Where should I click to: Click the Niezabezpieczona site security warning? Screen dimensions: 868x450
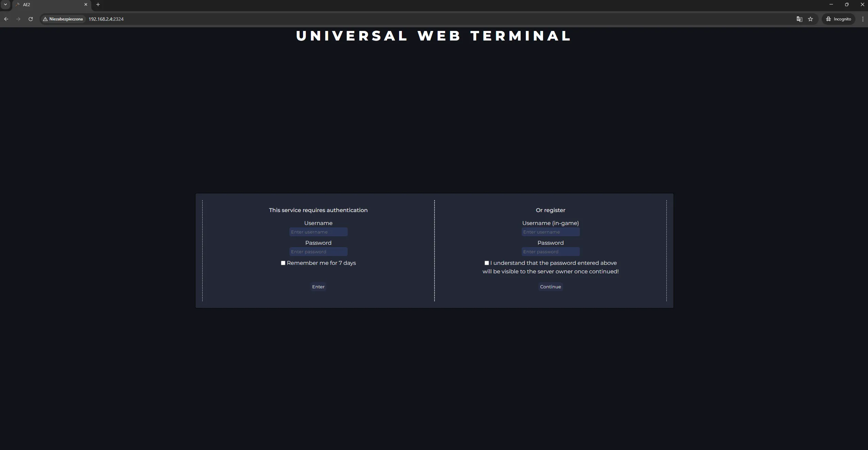coord(63,19)
